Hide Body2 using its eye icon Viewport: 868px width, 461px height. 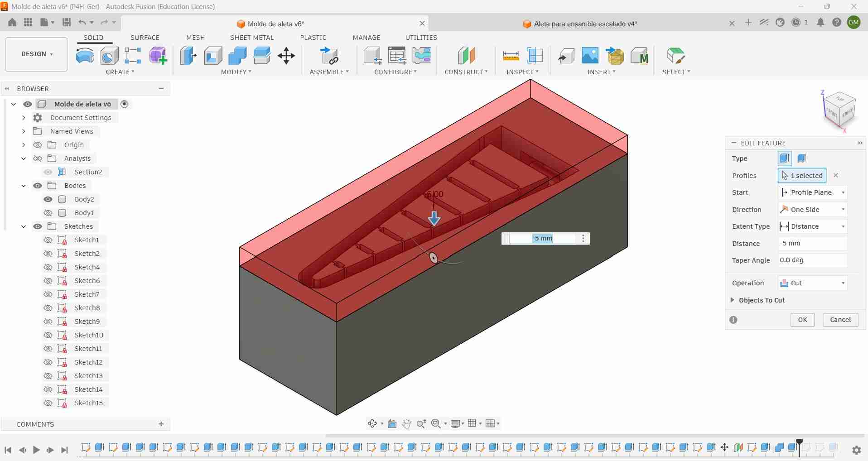[x=48, y=199]
